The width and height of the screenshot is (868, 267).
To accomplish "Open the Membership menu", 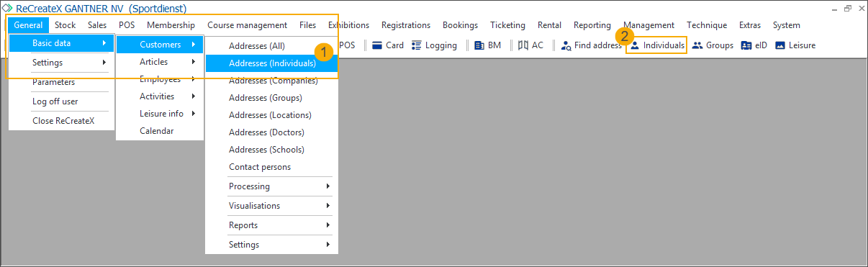I will [x=171, y=25].
